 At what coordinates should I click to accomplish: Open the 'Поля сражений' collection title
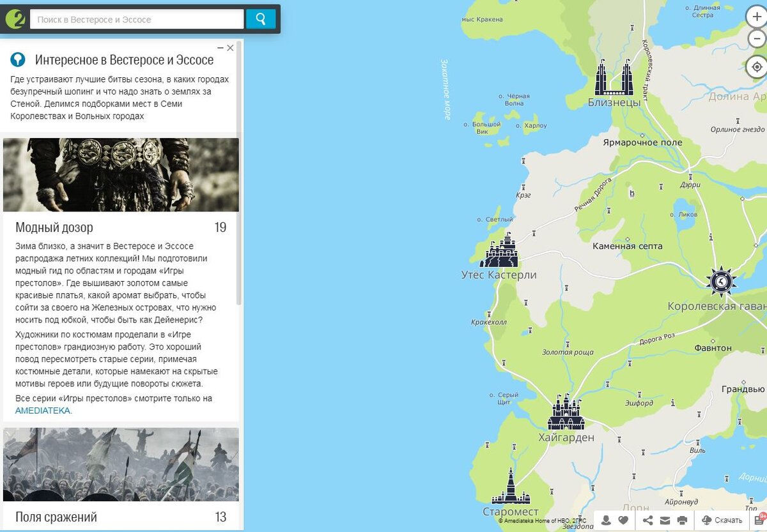click(56, 517)
